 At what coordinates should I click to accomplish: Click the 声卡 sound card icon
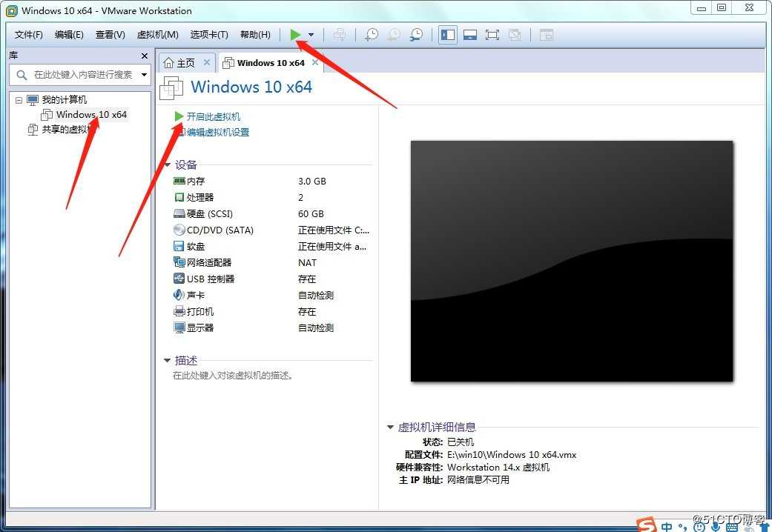[179, 295]
